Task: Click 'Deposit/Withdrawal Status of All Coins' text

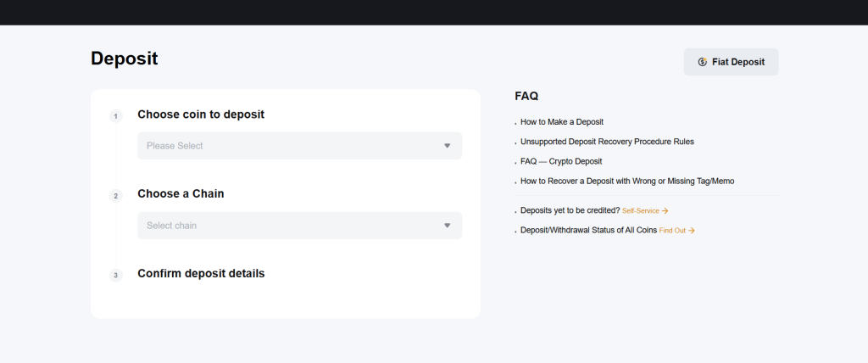Action: [589, 230]
